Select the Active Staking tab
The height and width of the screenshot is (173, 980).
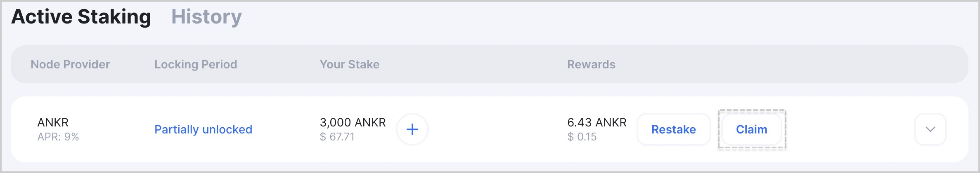[81, 17]
